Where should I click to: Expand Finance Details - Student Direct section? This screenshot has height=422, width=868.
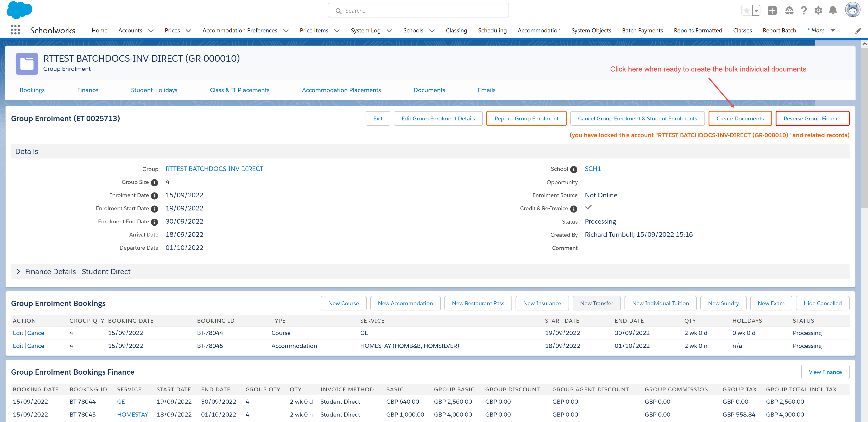(x=19, y=272)
